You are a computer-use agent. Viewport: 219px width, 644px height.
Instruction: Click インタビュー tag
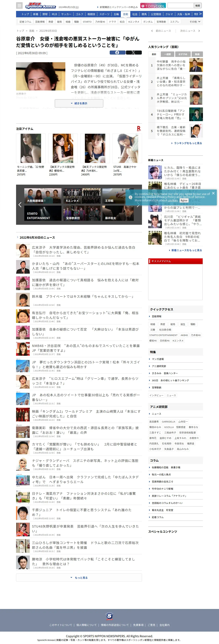point(156,395)
